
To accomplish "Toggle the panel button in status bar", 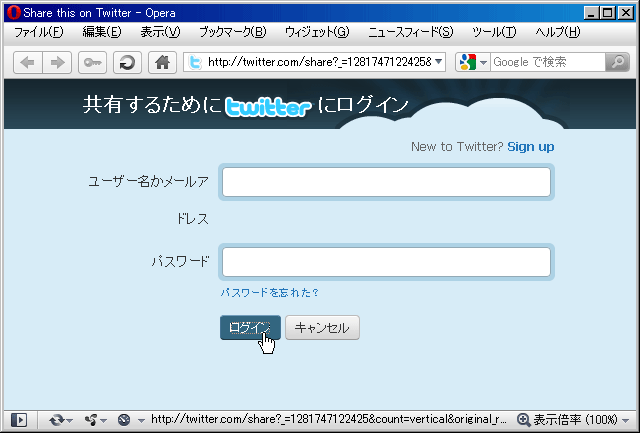I will (x=19, y=420).
